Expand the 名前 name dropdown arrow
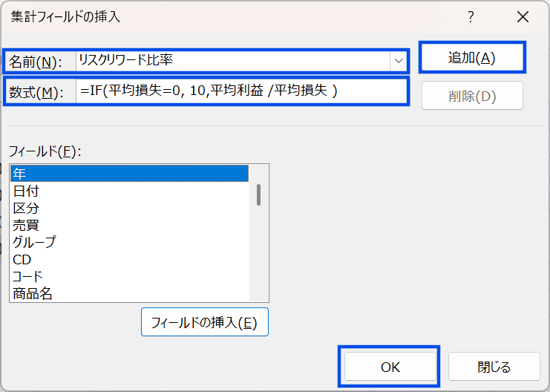550x392 pixels. 398,60
